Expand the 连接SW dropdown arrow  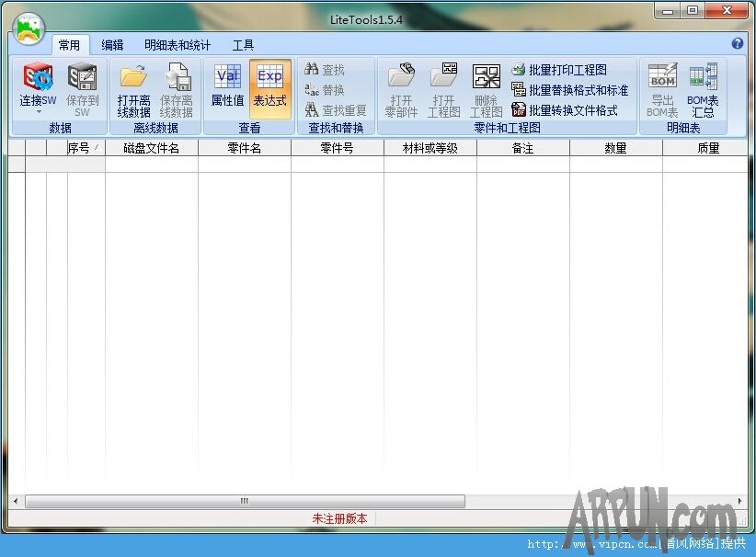pos(38,112)
